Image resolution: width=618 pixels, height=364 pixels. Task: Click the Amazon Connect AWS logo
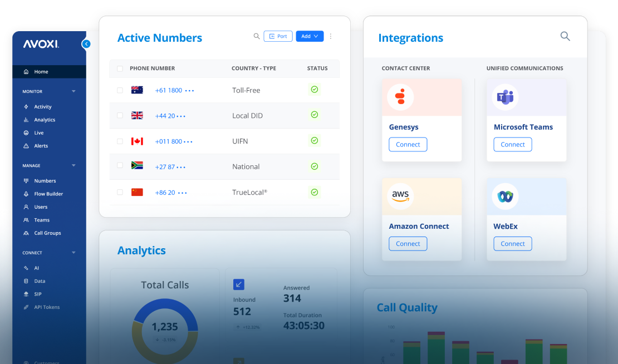coord(400,196)
